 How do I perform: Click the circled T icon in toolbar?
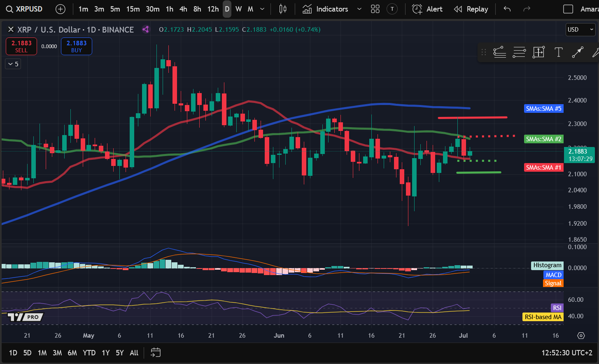tap(392, 9)
